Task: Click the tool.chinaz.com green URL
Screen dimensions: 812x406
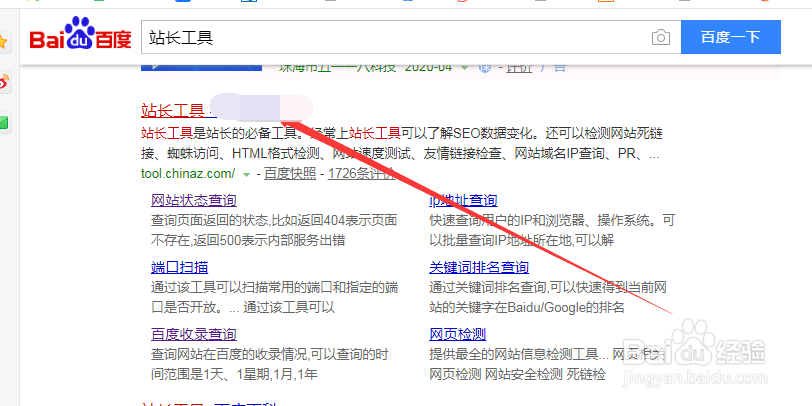Action: click(x=188, y=173)
